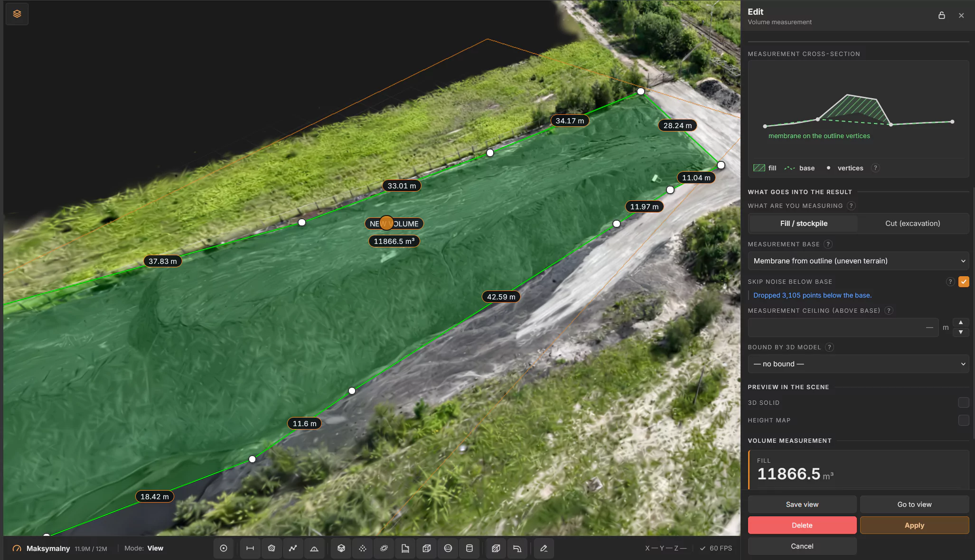Screen dimensions: 975x560
Task: Open the Bound by 3D model dropdown
Action: (858, 364)
